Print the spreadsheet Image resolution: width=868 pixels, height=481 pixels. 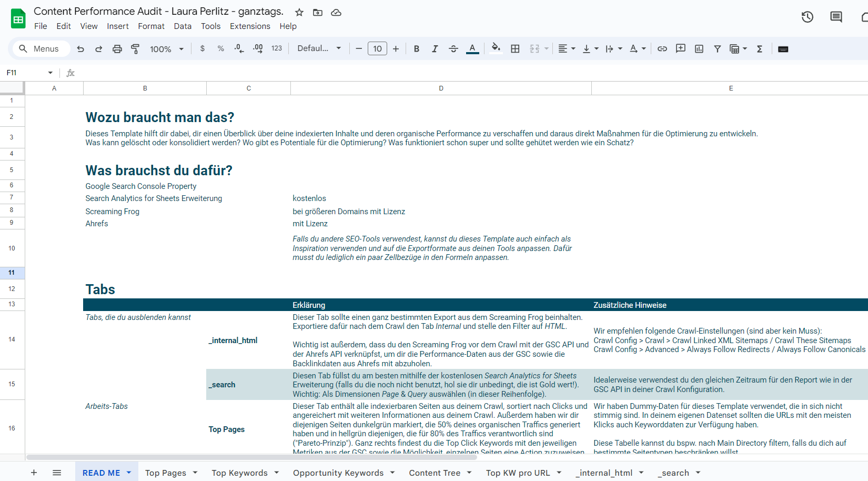pos(117,49)
